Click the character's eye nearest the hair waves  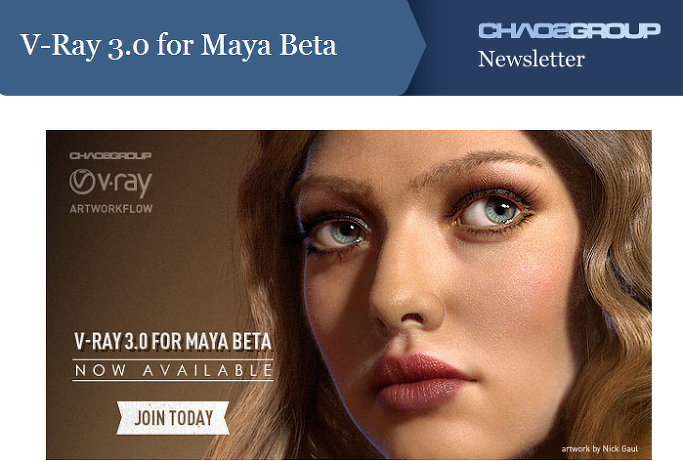(492, 212)
